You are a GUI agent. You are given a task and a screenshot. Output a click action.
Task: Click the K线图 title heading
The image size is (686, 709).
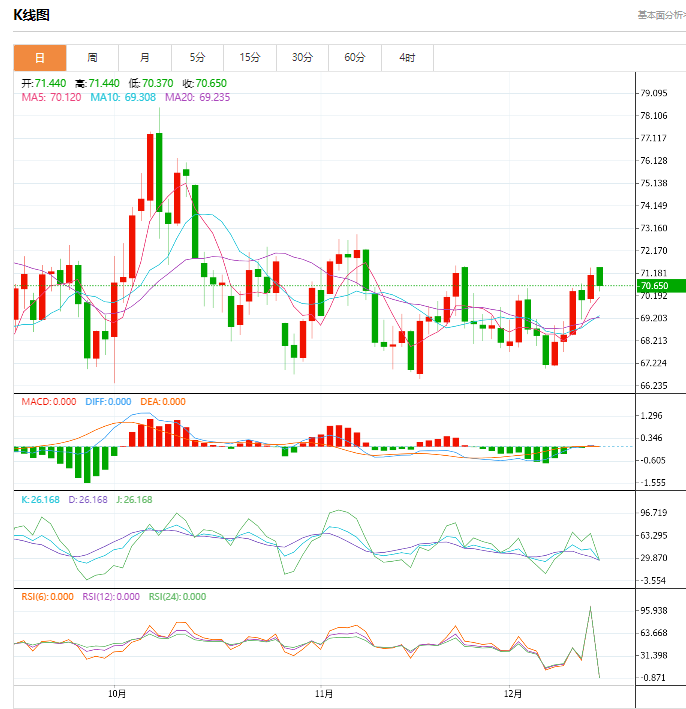click(x=31, y=15)
